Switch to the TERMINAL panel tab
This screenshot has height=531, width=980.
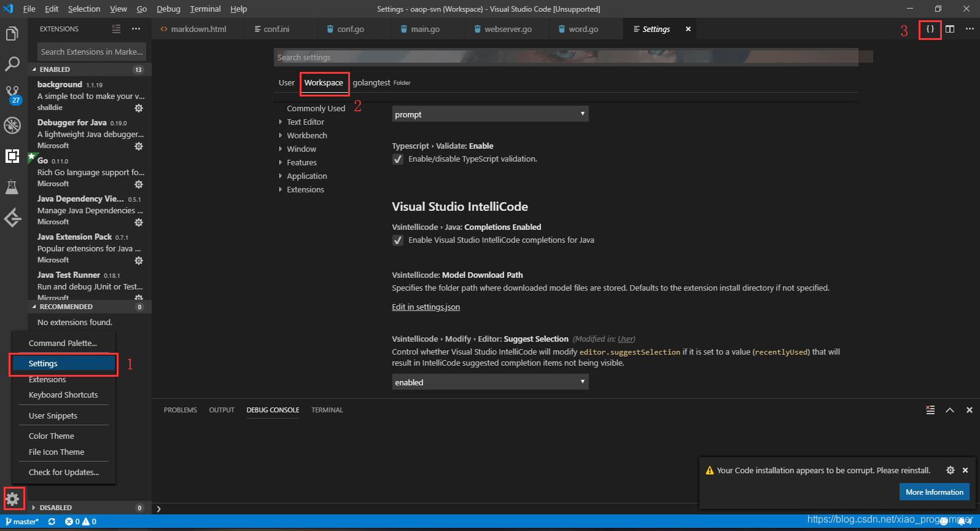click(x=327, y=410)
